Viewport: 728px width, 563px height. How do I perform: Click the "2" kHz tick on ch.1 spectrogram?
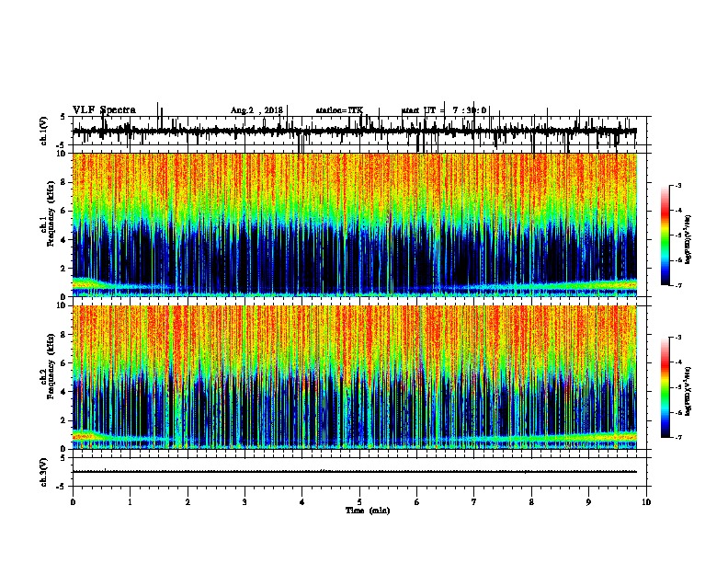tap(64, 269)
